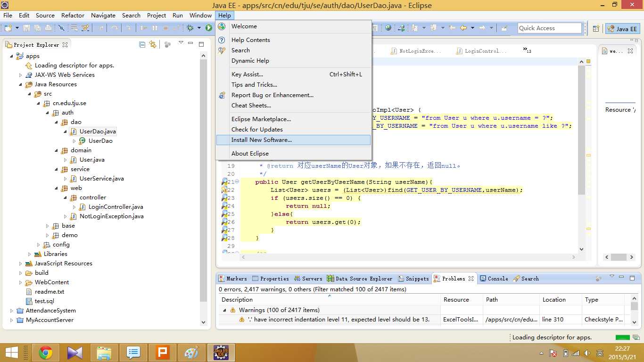Choose Tips and Tricks menu item
The height and width of the screenshot is (362, 644).
[x=293, y=85]
